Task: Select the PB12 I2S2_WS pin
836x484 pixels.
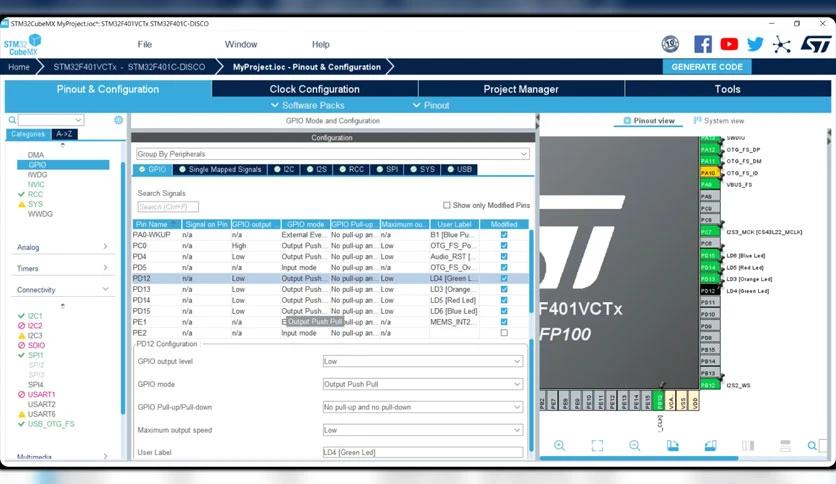Action: pyautogui.click(x=710, y=385)
